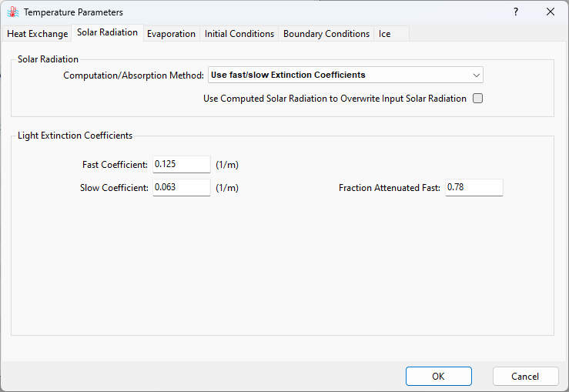569x392 pixels.
Task: Select the Solar Radiation tab
Action: coord(107,32)
